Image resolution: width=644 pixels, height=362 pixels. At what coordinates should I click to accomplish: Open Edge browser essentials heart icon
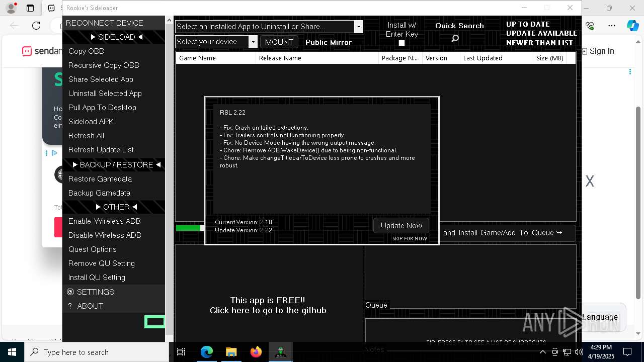pyautogui.click(x=590, y=26)
